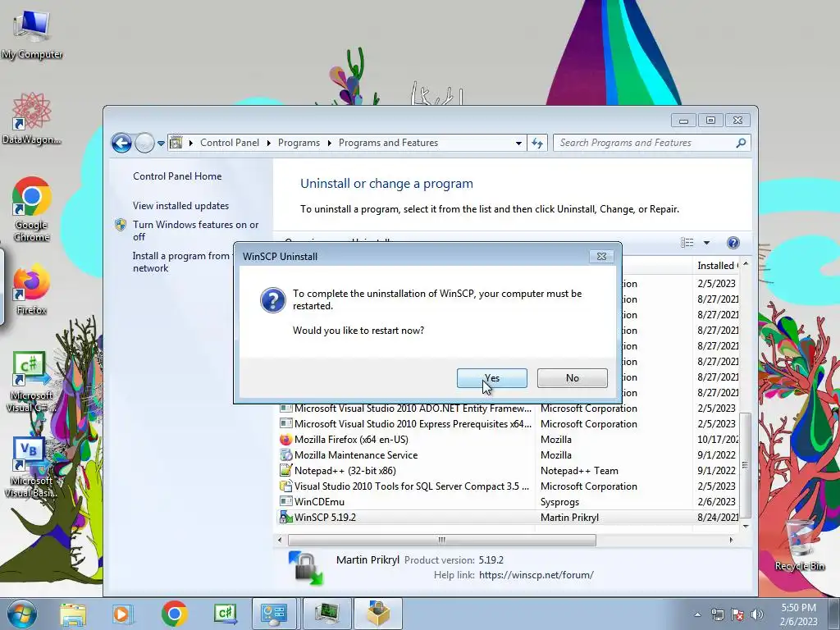Open Visual C# from the taskbar

pyautogui.click(x=225, y=614)
